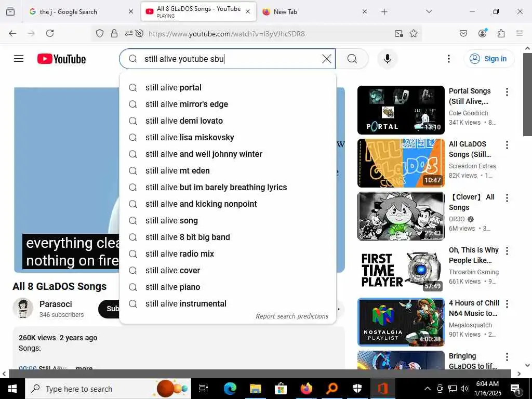Screen dimensions: 532x399
Task: Save page to Pocket
Action: coord(463,33)
